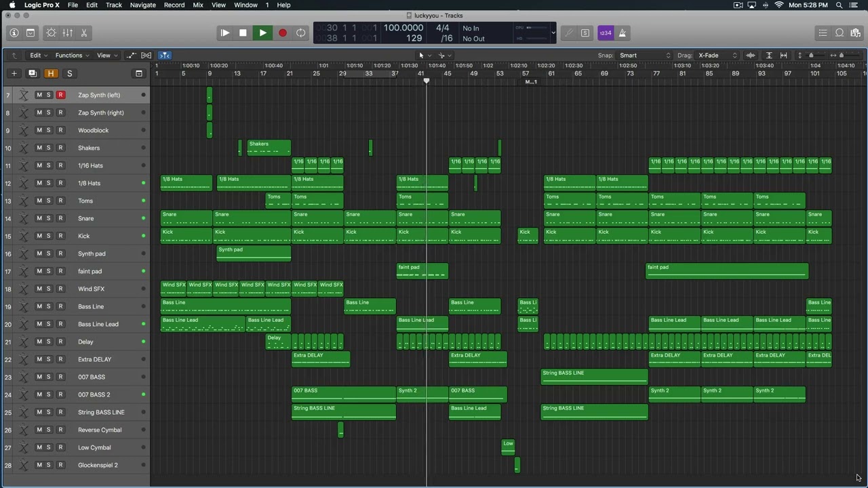The height and width of the screenshot is (488, 868).
Task: Open the Drag X-Fade dropdown
Action: click(717, 55)
